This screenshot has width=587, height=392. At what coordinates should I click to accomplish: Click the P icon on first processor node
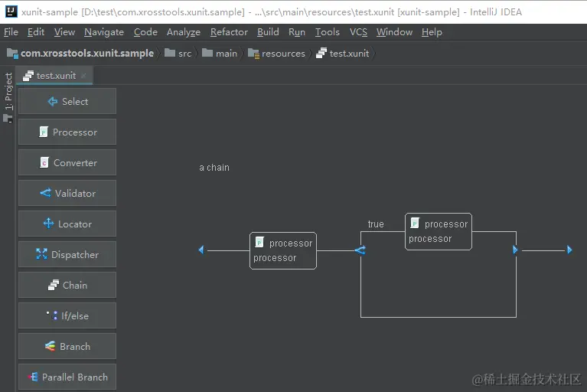[x=259, y=242]
